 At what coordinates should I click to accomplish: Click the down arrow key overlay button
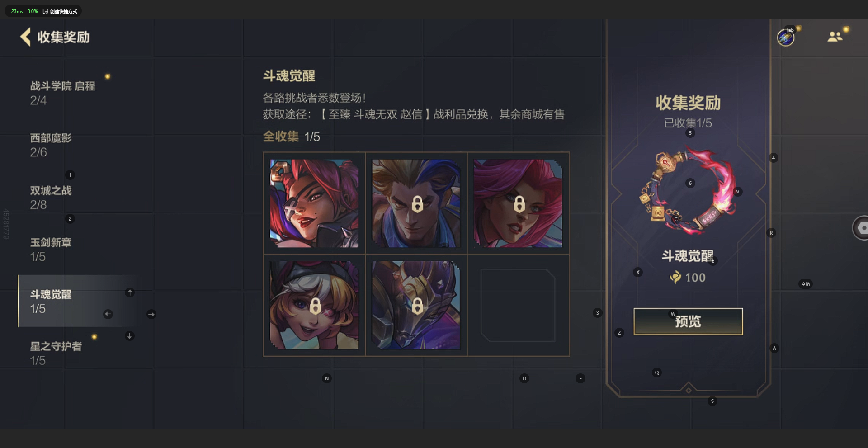coord(129,336)
